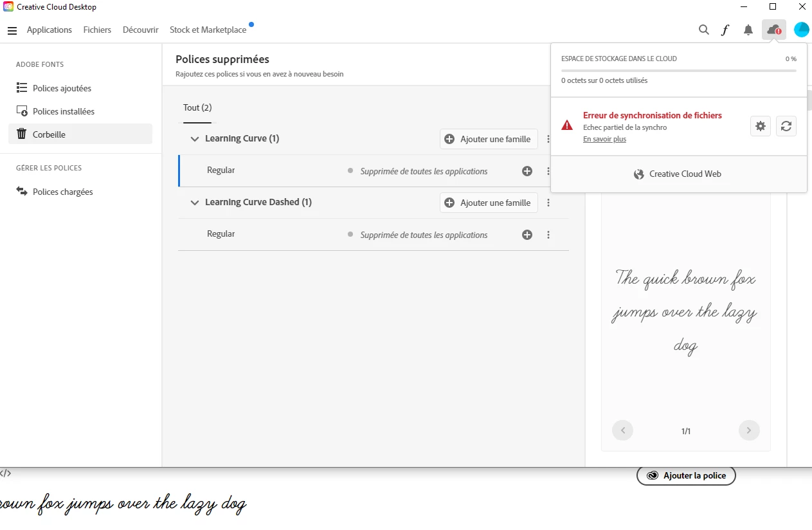
Task: Click the Polices supprimées heading
Action: click(222, 59)
